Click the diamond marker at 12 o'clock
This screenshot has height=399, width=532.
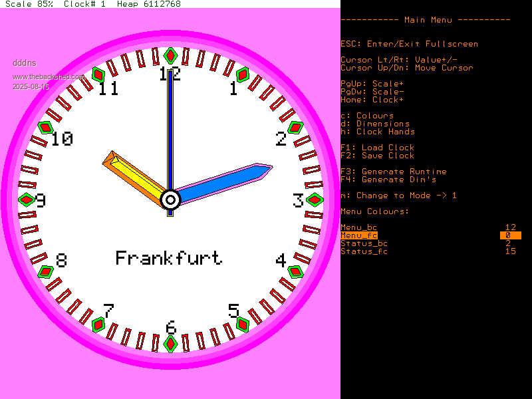click(171, 55)
